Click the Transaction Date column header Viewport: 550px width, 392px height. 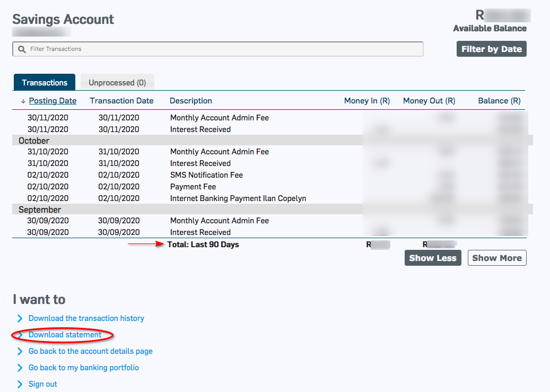(121, 101)
